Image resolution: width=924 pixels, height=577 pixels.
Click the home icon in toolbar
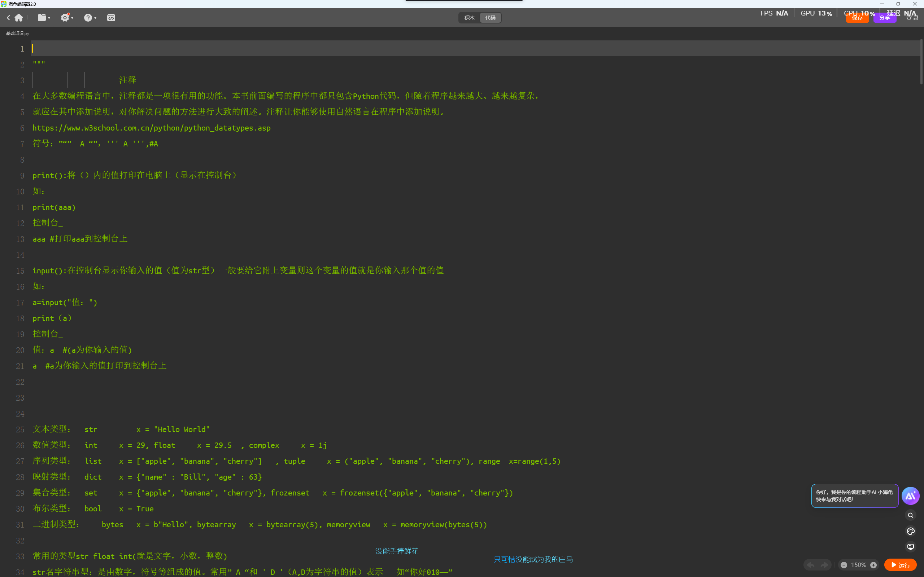pos(19,18)
